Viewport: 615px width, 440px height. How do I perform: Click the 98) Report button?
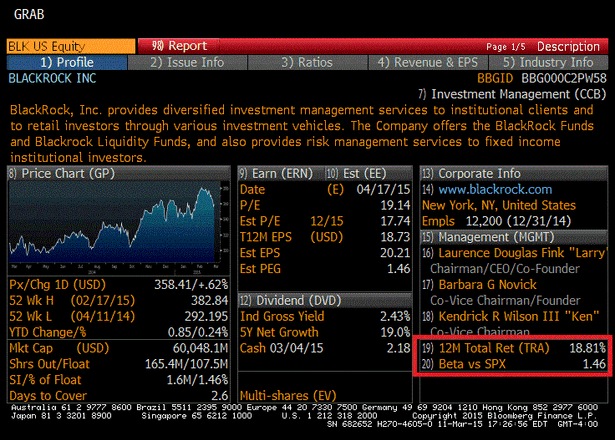pos(179,46)
